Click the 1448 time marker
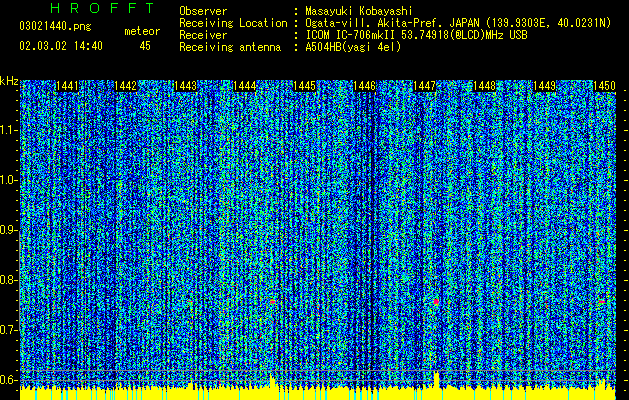629x400 pixels. 484,86
